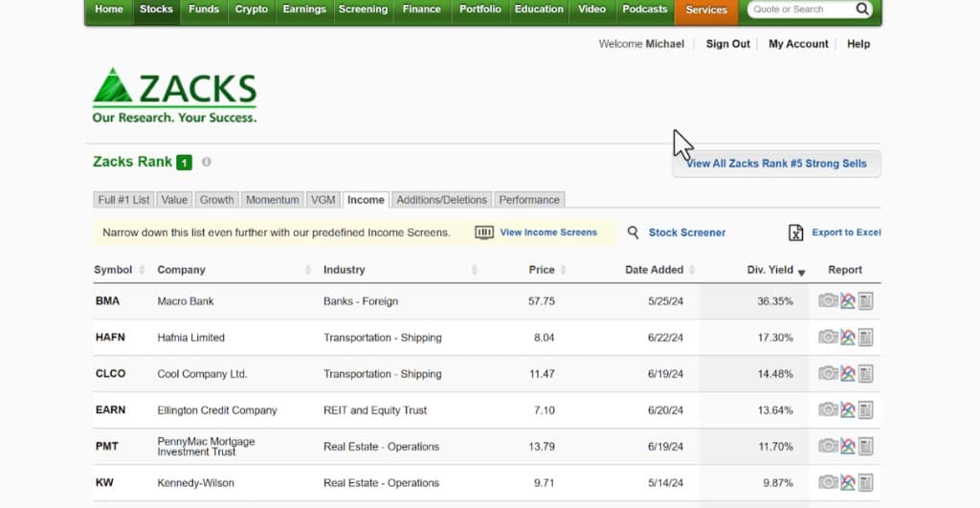
Task: Toggle Div. Yield descending sort arrow
Action: pos(802,273)
